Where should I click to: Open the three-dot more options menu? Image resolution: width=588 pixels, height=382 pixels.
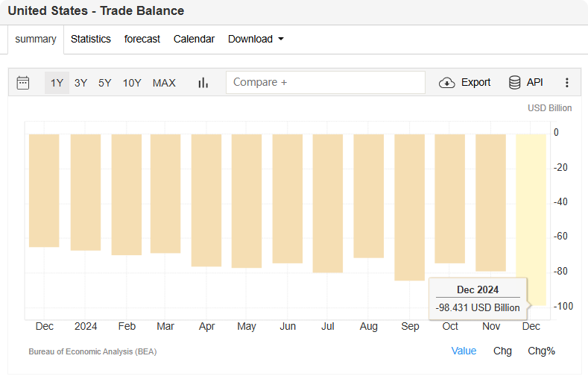pyautogui.click(x=566, y=83)
